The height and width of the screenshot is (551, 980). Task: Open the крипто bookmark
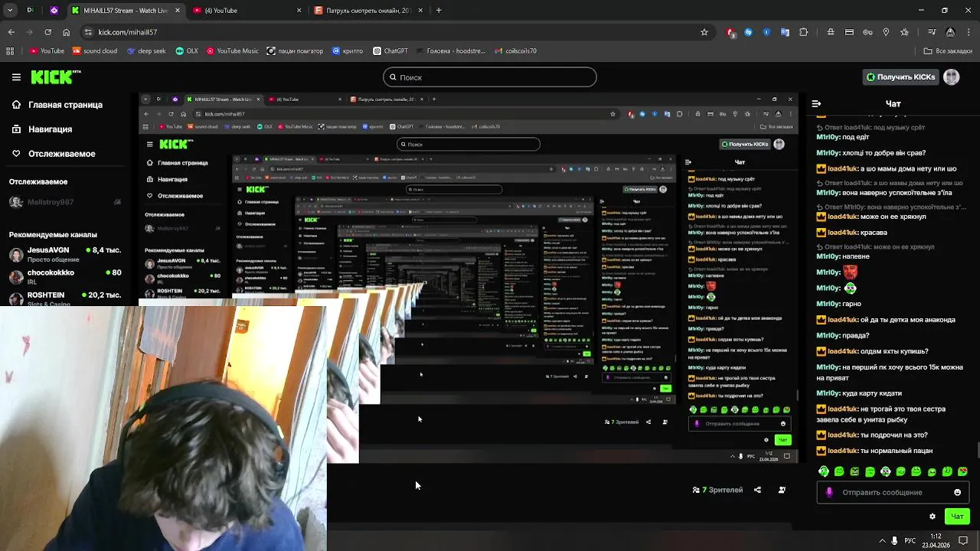tap(348, 51)
